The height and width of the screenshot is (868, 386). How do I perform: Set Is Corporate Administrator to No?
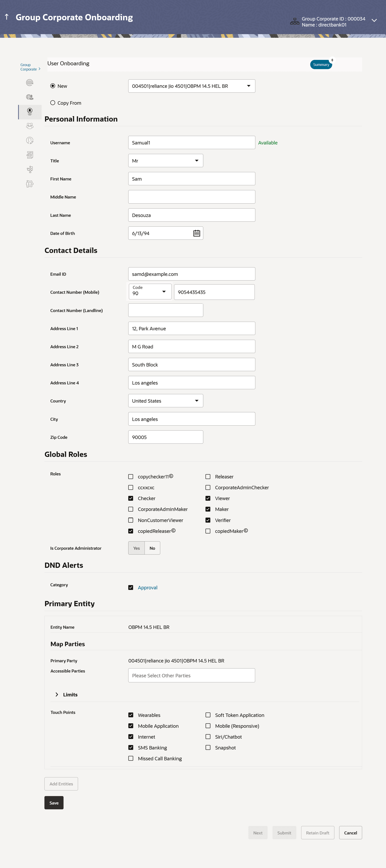pyautogui.click(x=152, y=548)
